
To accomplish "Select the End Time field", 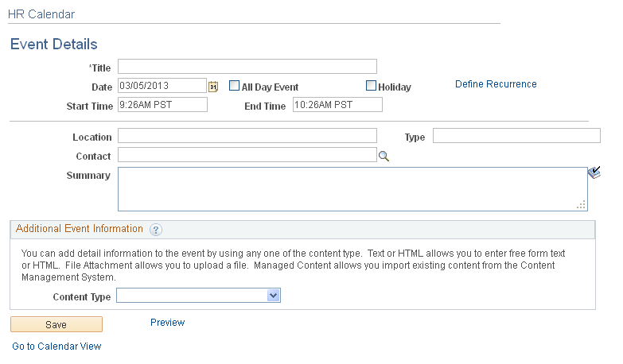I will pos(337,104).
